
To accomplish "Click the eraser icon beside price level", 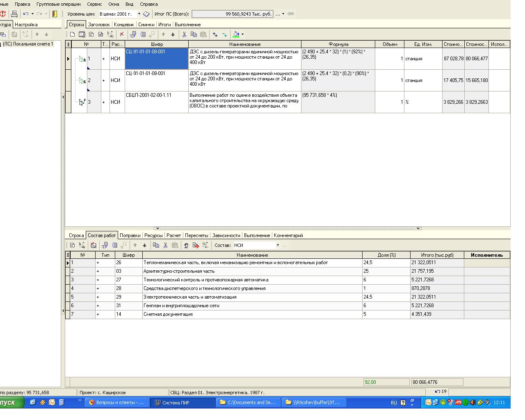I will point(146,14).
